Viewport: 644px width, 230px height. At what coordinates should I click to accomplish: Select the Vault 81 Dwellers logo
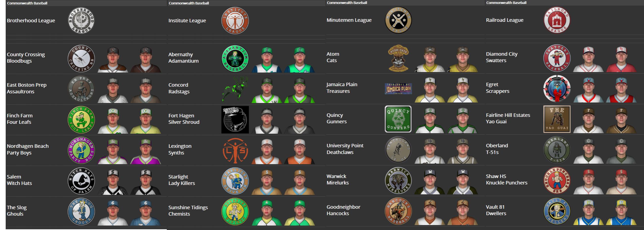(557, 211)
